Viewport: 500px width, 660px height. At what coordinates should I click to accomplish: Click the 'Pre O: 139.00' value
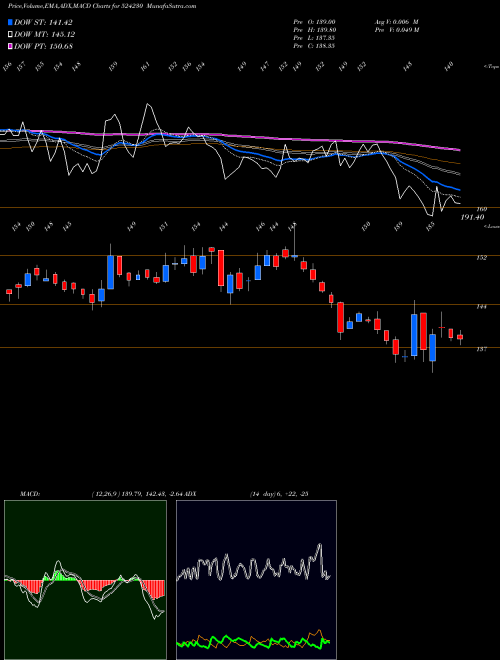pyautogui.click(x=314, y=22)
